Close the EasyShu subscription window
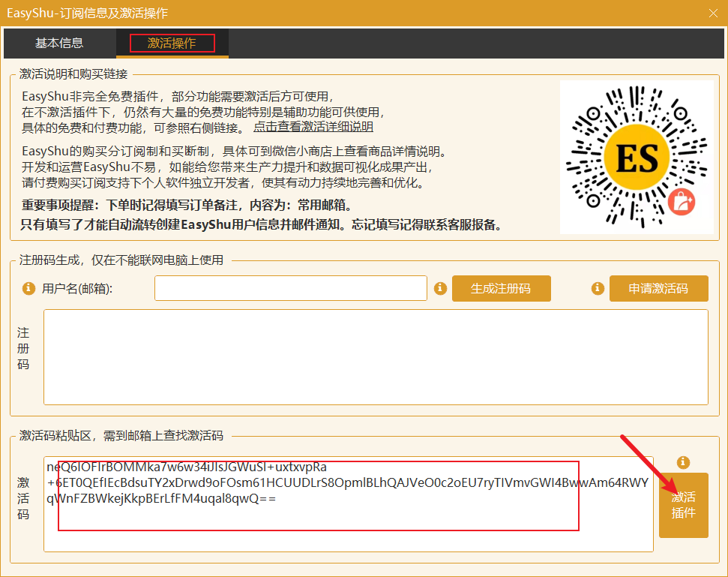728x577 pixels. pyautogui.click(x=713, y=13)
